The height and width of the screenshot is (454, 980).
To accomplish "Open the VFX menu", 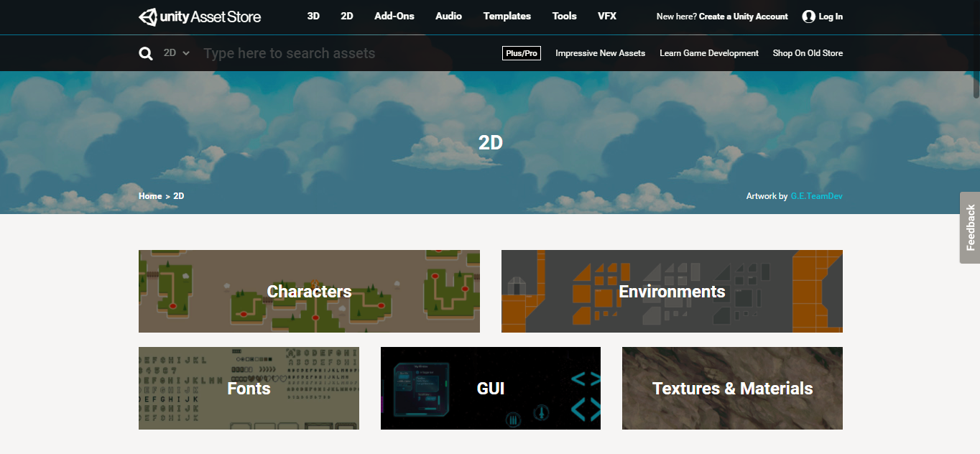I will 606,16.
